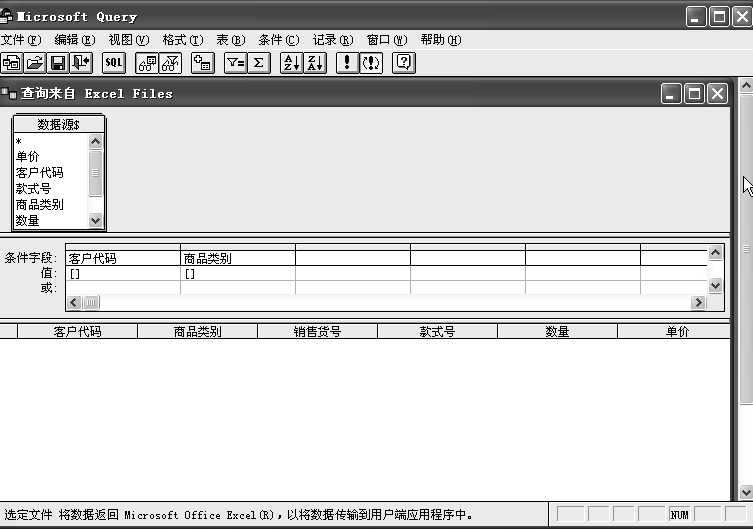Click the NUM status bar indicator
Viewport: 753px width, 529px height.
click(680, 515)
